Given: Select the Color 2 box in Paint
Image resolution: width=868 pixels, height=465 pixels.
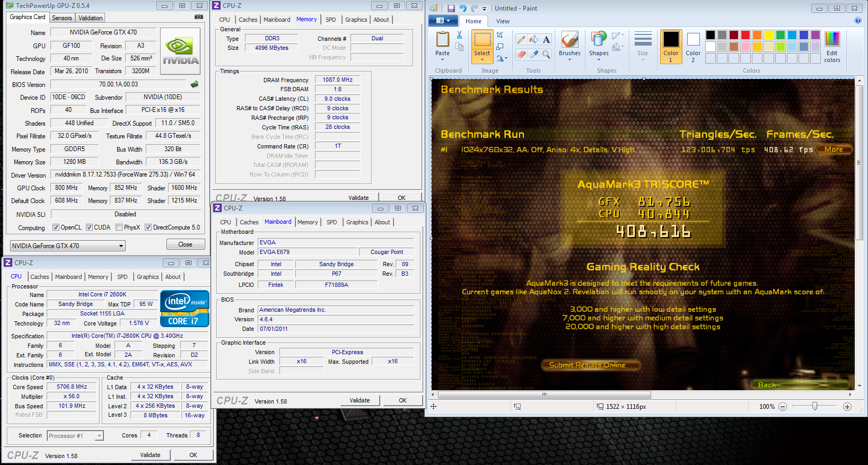Looking at the screenshot, I should (693, 47).
